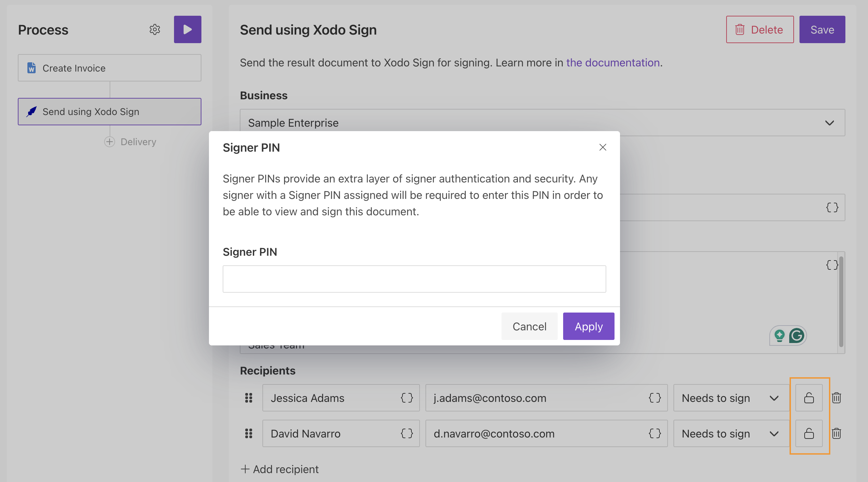The height and width of the screenshot is (482, 868).
Task: Select the Create Invoice step
Action: (x=110, y=68)
